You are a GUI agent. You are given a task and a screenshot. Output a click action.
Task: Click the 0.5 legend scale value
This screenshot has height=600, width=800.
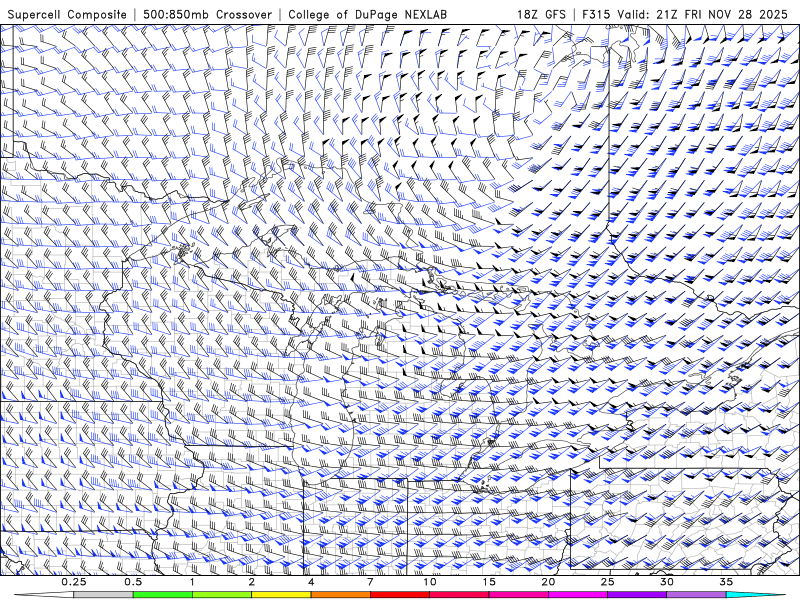pos(133,582)
